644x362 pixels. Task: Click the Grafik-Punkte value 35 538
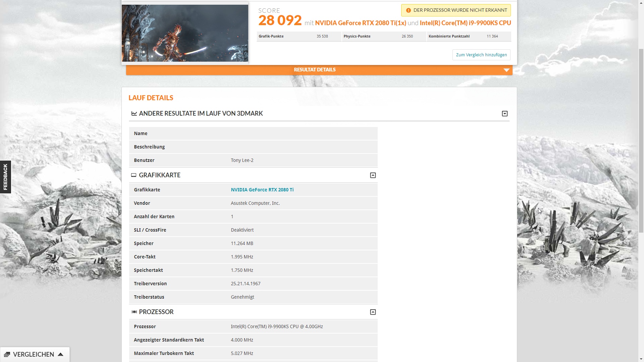[322, 36]
